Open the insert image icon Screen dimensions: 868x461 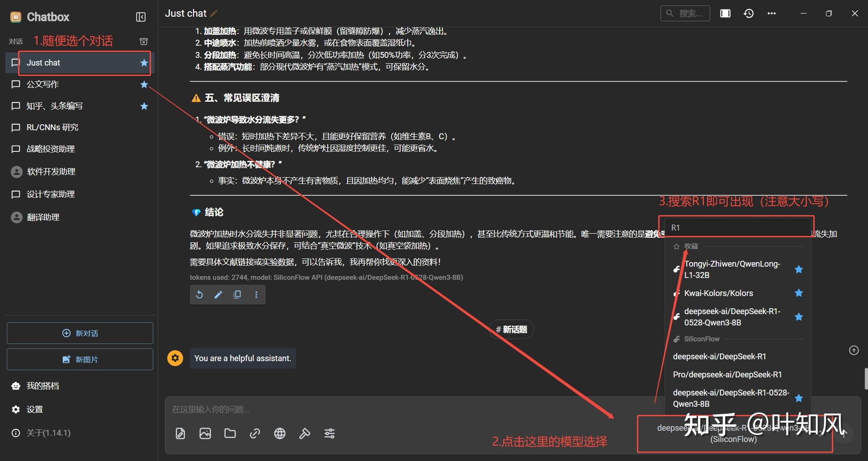coord(205,433)
